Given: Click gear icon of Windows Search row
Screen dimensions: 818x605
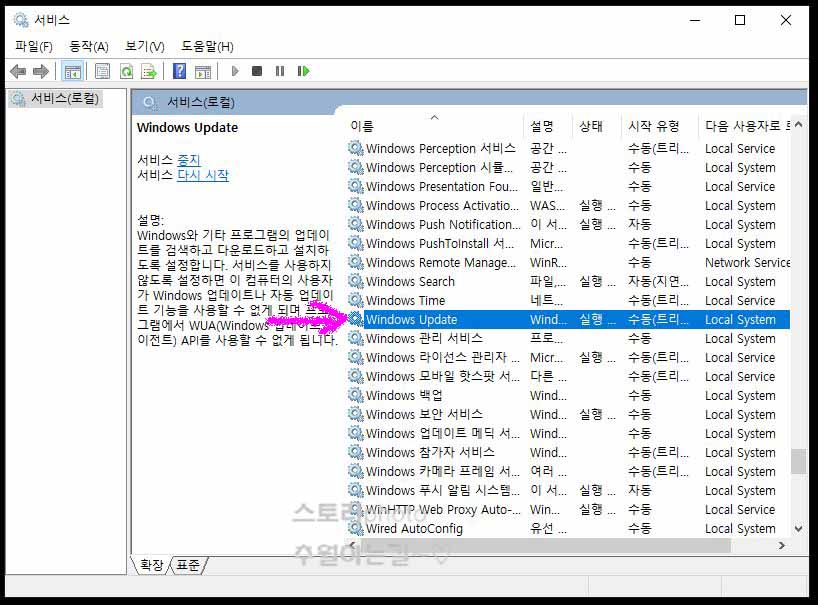Looking at the screenshot, I should [x=356, y=281].
